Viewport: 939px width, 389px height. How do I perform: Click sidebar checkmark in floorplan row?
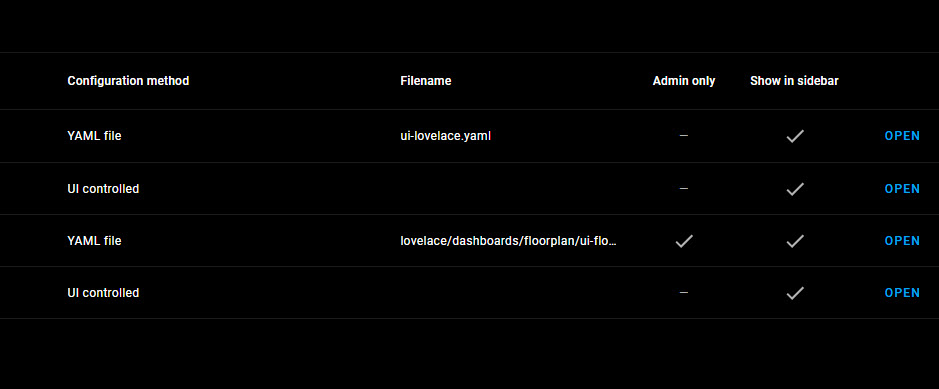coord(795,241)
